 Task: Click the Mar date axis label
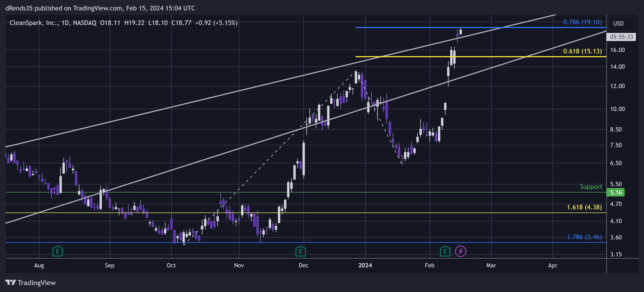[x=491, y=265]
